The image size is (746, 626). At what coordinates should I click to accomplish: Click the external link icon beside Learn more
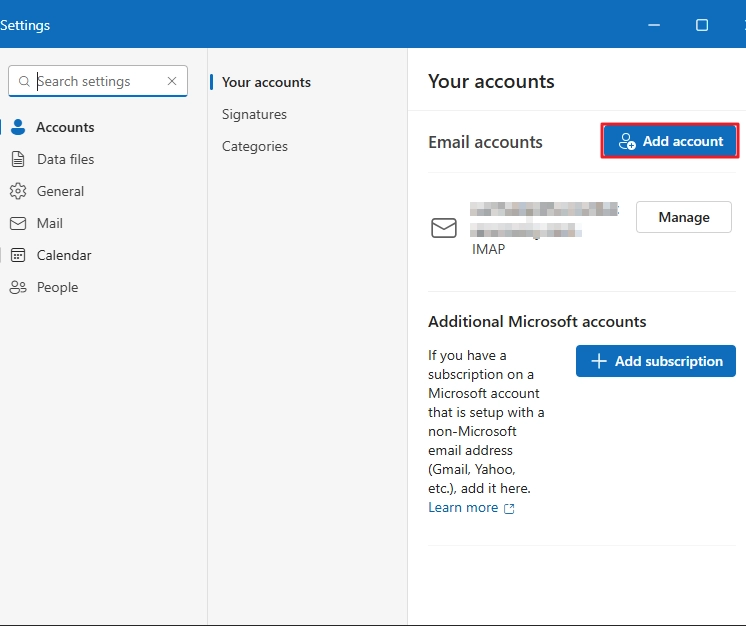click(509, 509)
